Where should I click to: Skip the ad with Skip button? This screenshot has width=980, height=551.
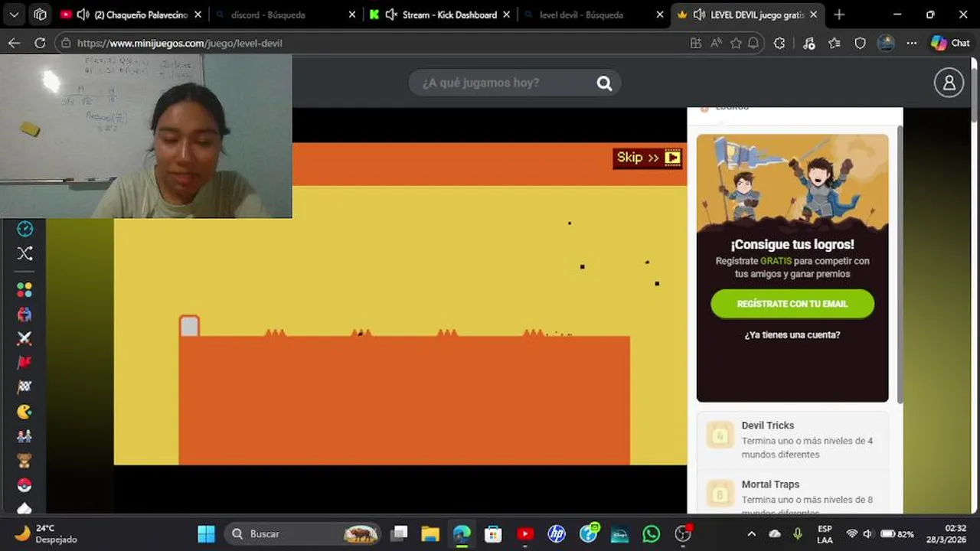coord(648,158)
